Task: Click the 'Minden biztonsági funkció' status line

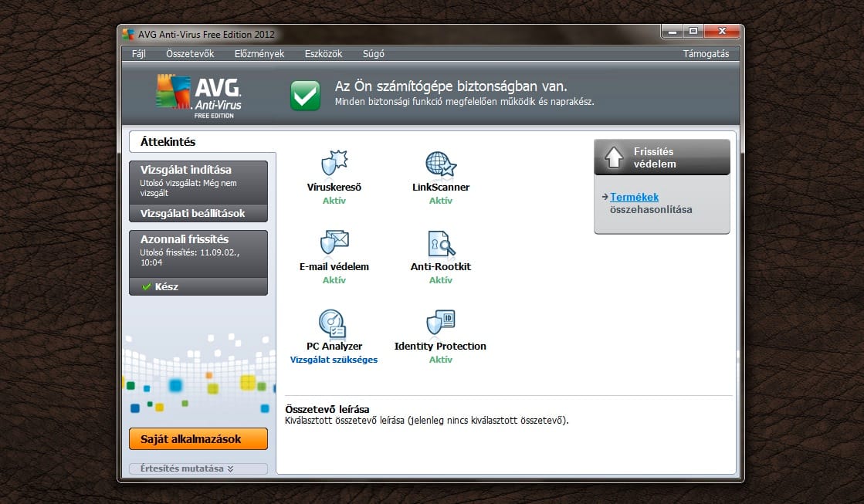Action: [x=465, y=102]
